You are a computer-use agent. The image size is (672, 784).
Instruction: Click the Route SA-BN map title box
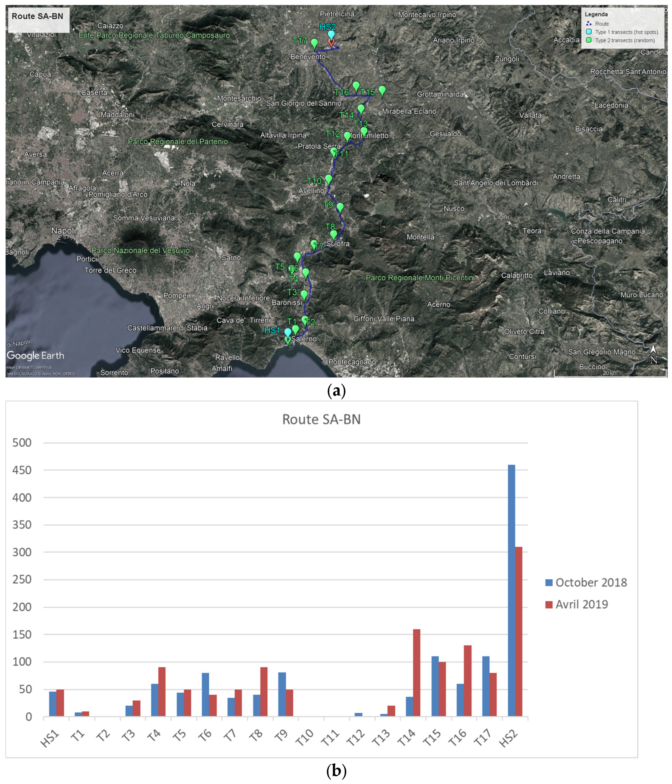coord(38,17)
